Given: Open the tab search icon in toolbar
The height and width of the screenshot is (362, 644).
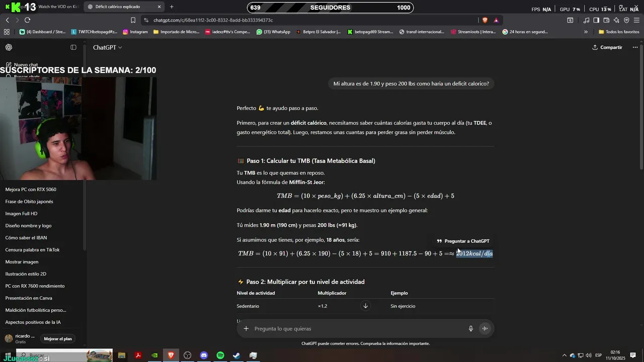Looking at the screenshot, I should click(x=570, y=20).
